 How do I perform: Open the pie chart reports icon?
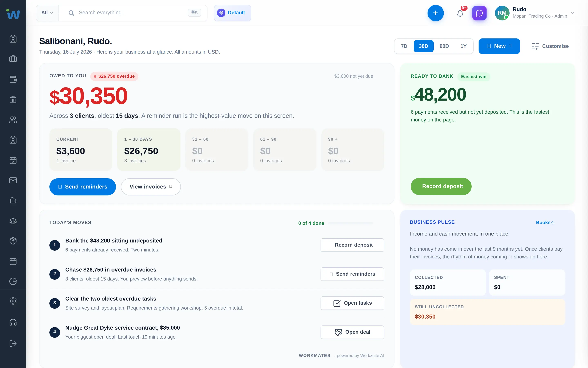coord(13,281)
